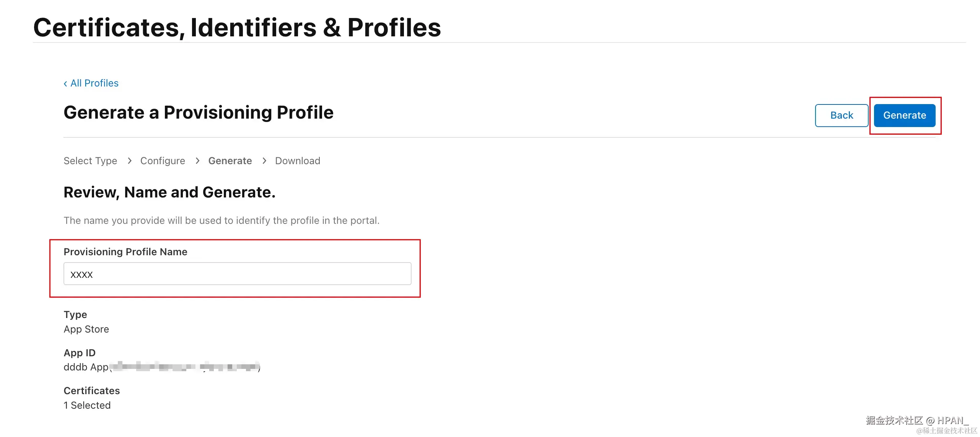Click the chevron after Configure
The width and height of the screenshot is (980, 437).
tap(197, 161)
